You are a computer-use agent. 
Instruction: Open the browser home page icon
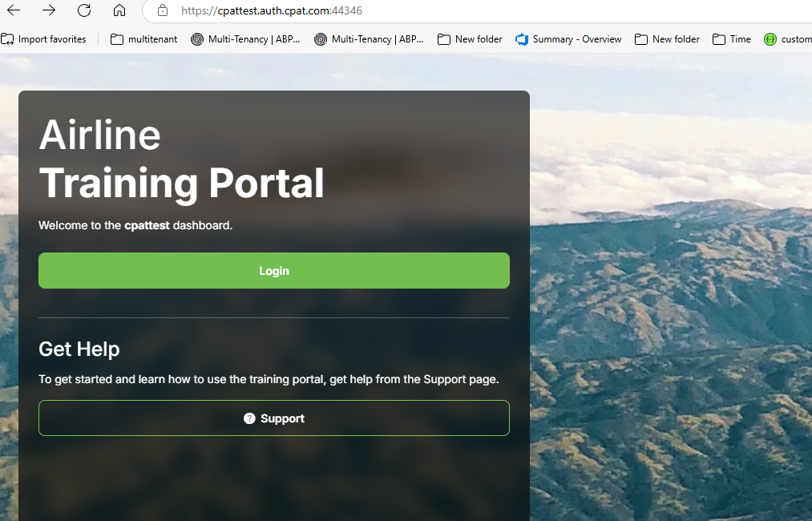[119, 10]
